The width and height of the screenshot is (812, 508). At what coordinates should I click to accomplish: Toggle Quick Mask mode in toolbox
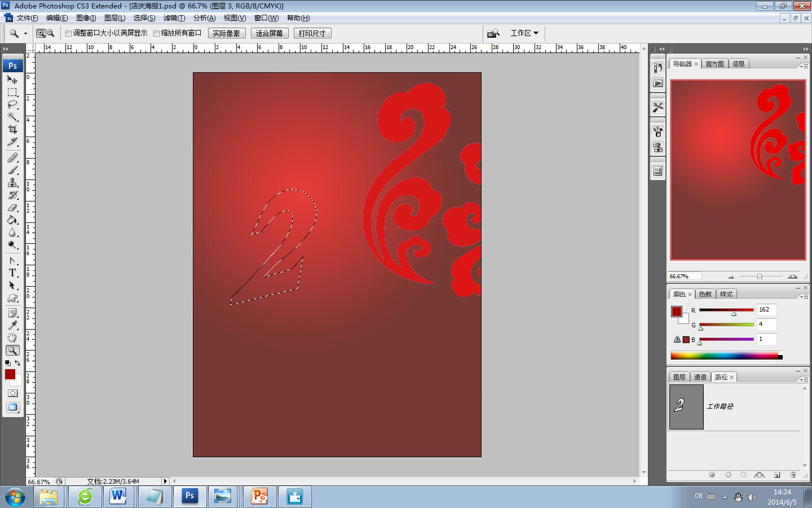pos(12,393)
